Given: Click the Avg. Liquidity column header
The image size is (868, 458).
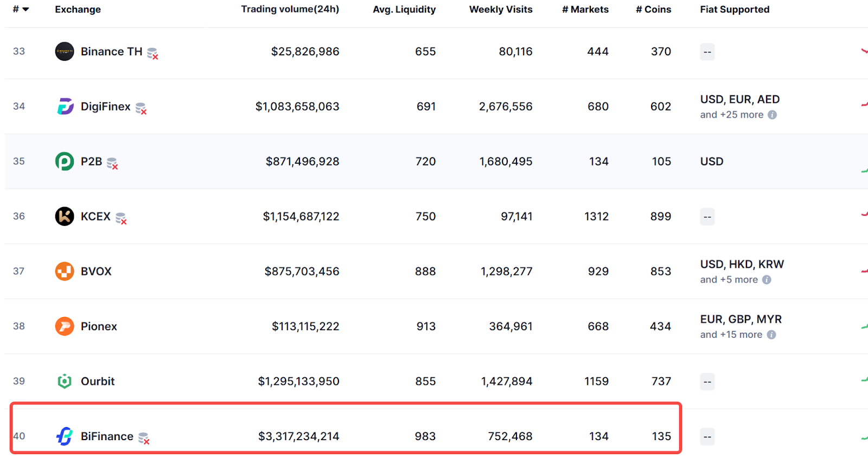Looking at the screenshot, I should click(404, 9).
